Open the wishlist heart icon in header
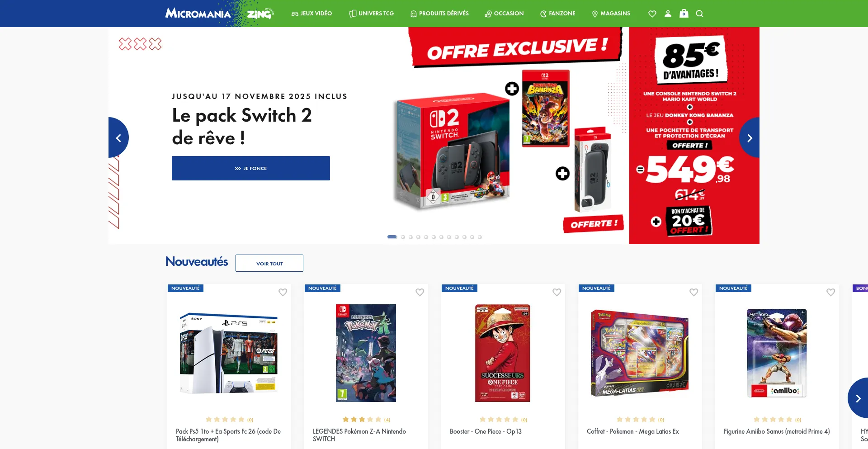Screen dimensions: 868x449 [x=652, y=14]
